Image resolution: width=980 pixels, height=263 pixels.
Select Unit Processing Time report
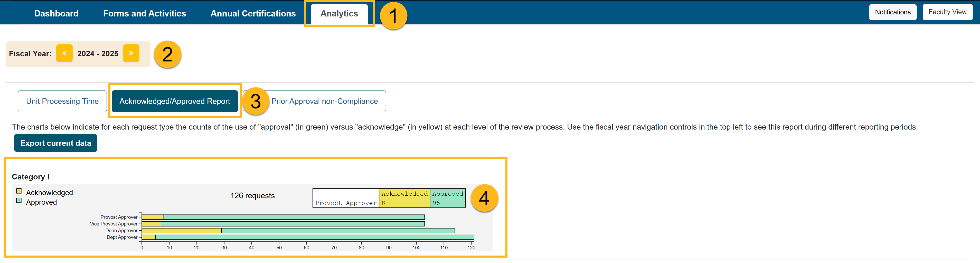[62, 101]
